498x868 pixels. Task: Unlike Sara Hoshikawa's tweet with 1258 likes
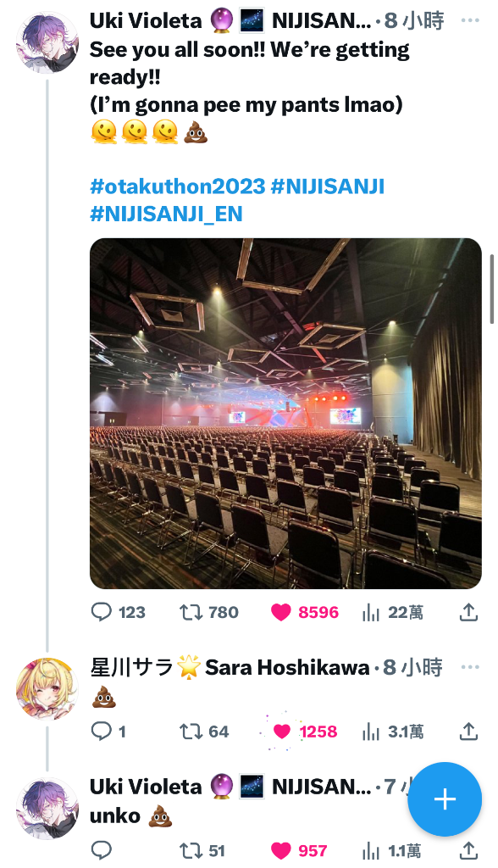click(x=306, y=732)
